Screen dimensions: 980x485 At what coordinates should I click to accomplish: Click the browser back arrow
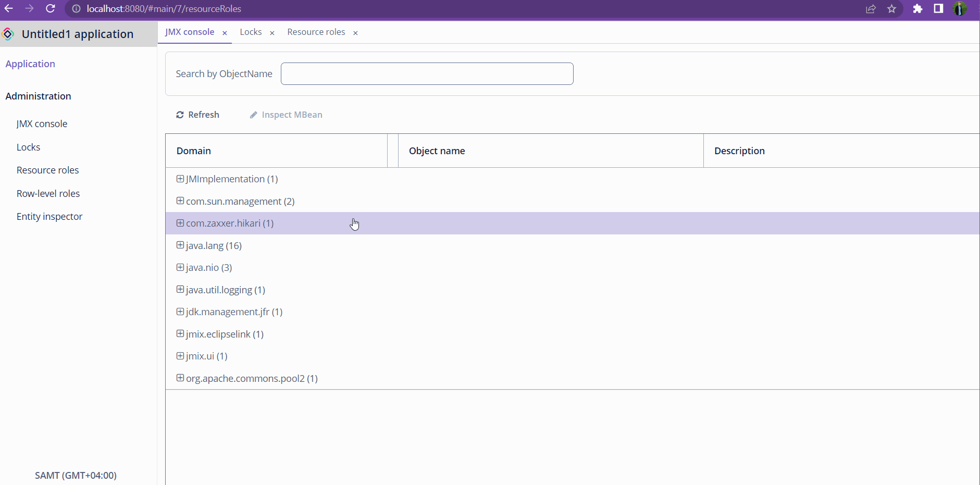[9, 8]
